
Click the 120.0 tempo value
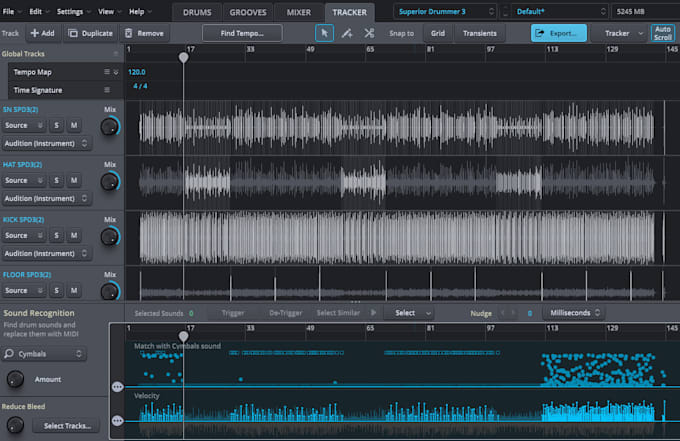(137, 72)
